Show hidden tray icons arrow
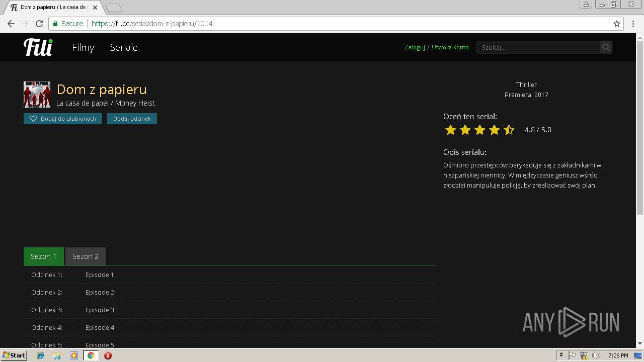 pyautogui.click(x=561, y=355)
